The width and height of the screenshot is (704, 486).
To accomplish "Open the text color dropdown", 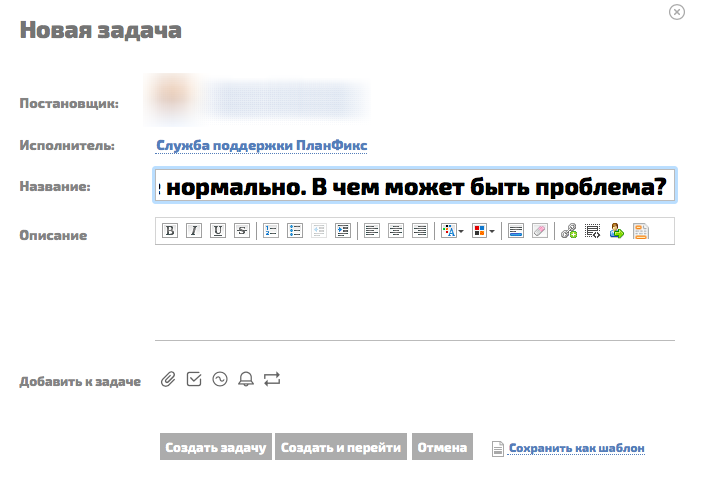I will click(x=452, y=231).
